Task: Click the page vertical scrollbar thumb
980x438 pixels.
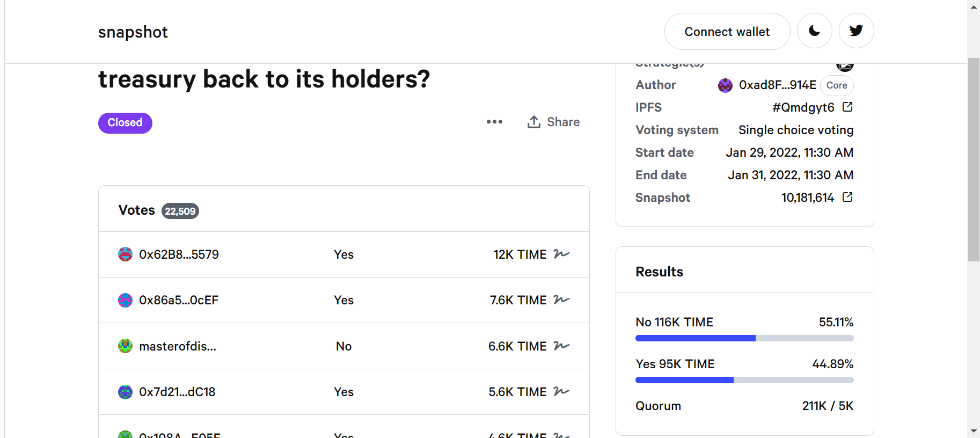Action: point(974,159)
